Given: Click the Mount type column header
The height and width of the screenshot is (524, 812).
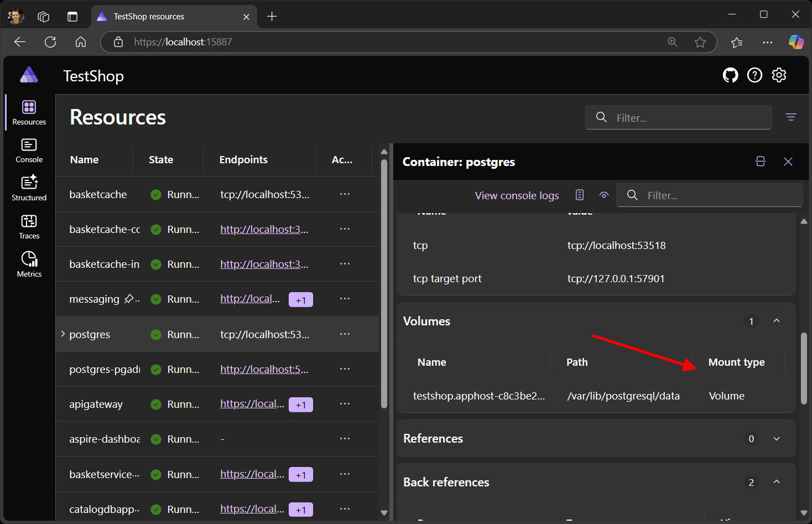Looking at the screenshot, I should coord(736,362).
